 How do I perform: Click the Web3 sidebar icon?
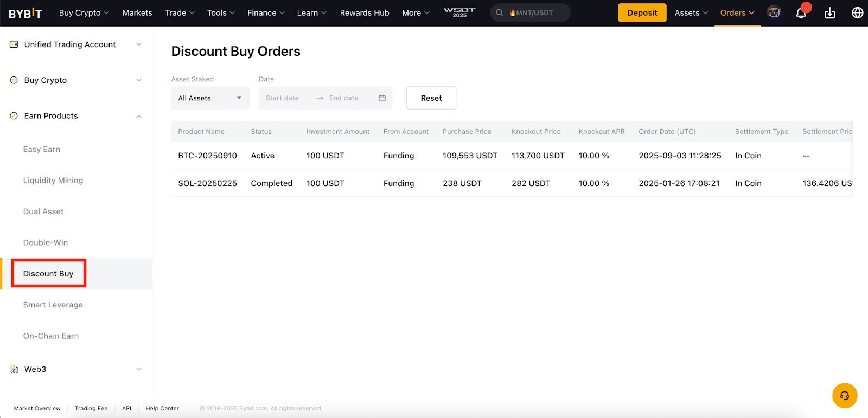click(14, 369)
